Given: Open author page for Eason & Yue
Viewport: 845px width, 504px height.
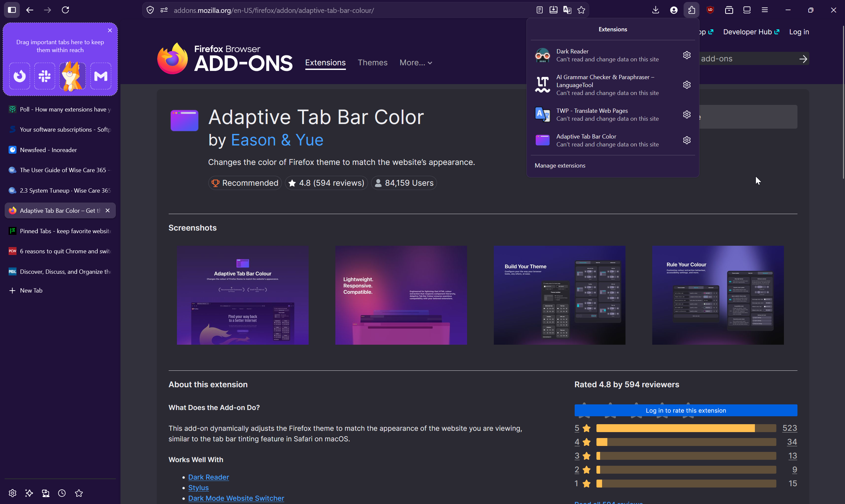Looking at the screenshot, I should pyautogui.click(x=277, y=140).
